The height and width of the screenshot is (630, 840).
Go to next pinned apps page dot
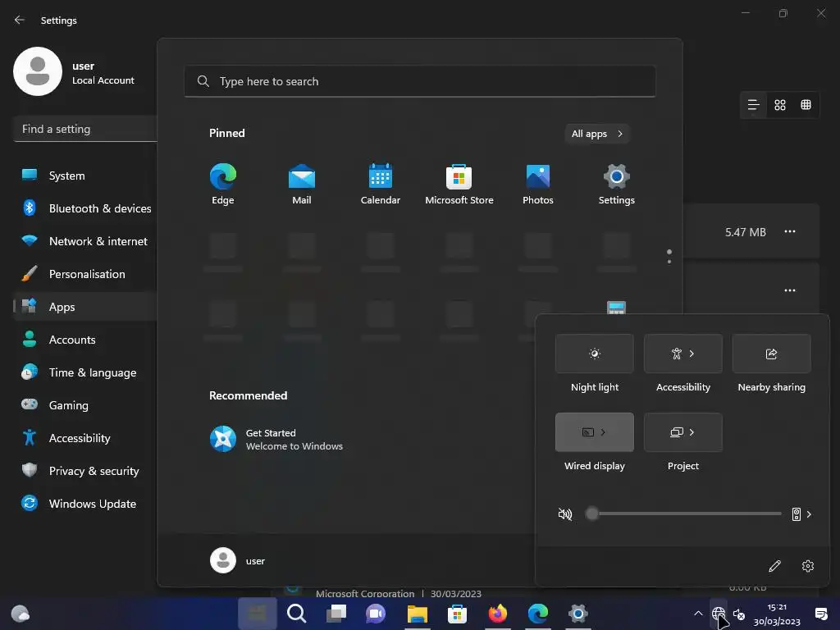coord(669,262)
